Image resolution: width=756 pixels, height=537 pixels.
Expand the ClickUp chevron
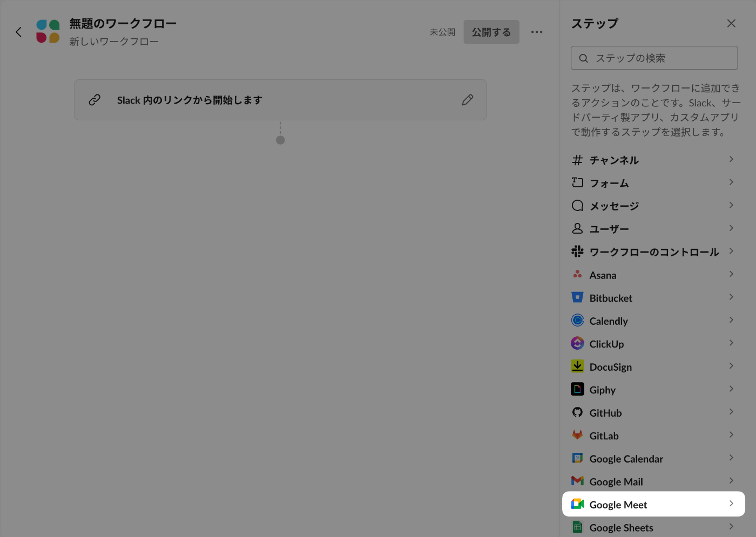731,343
